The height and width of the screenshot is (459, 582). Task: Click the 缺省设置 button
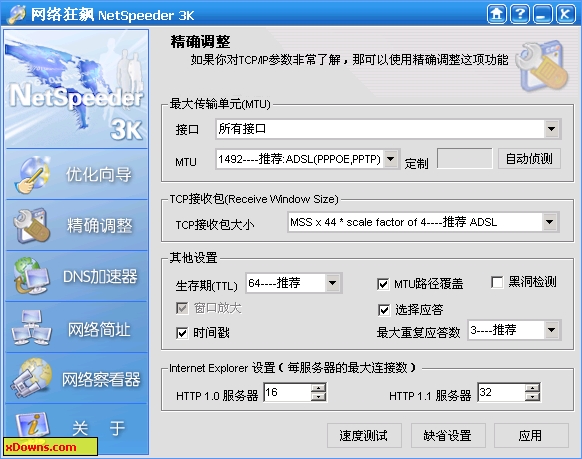coord(448,435)
